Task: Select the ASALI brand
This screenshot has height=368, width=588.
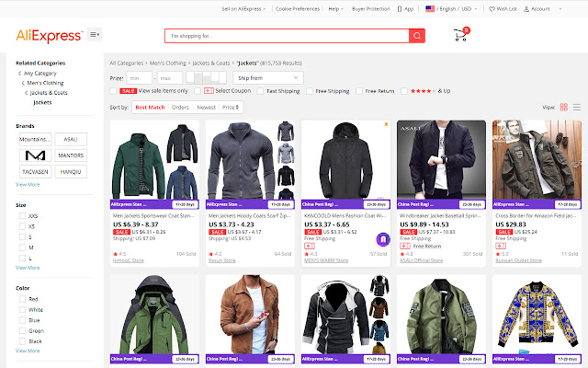Action: point(71,139)
